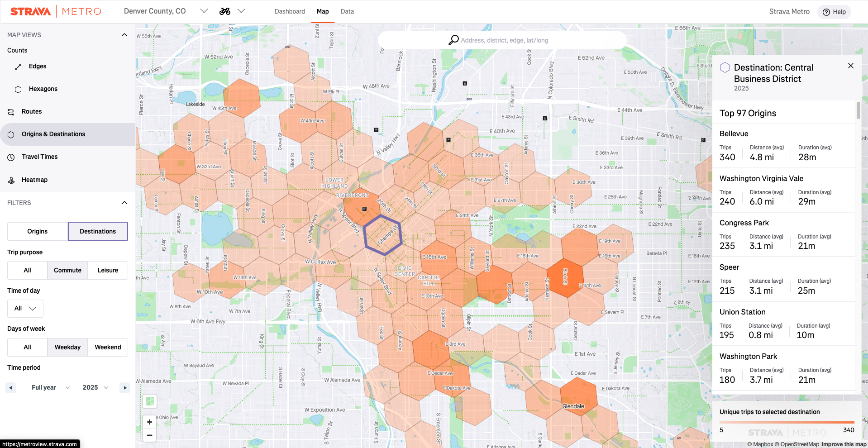Open the Time of day dropdown
Image resolution: width=868 pixels, height=448 pixels.
[25, 309]
